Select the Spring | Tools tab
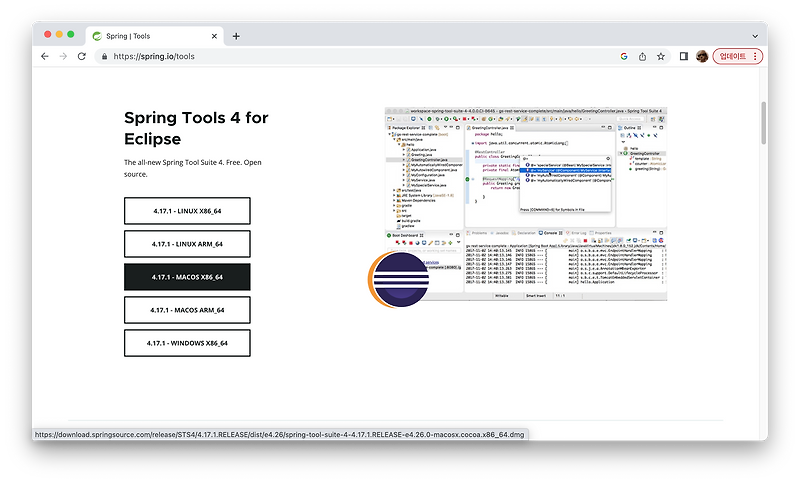The image size is (800, 483). (155, 36)
